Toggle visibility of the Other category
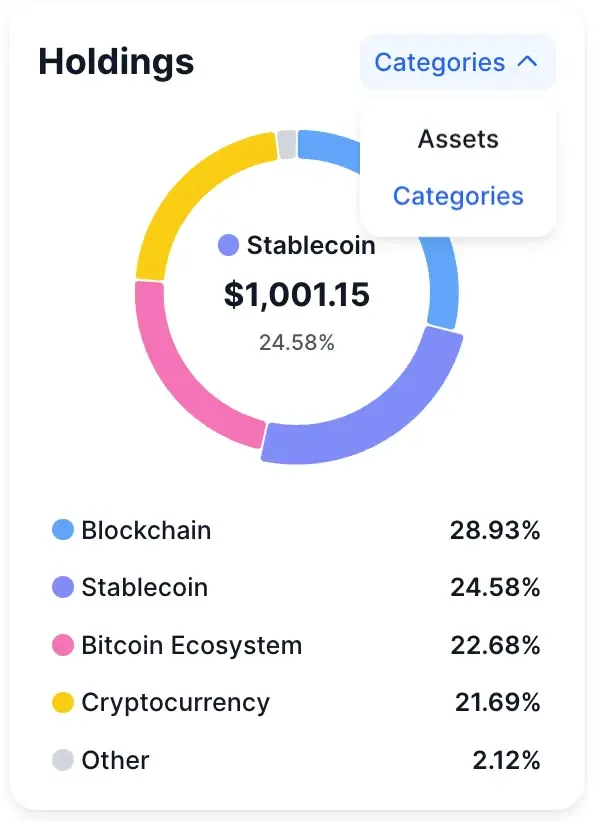The height and width of the screenshot is (822, 596). pyautogui.click(x=115, y=760)
